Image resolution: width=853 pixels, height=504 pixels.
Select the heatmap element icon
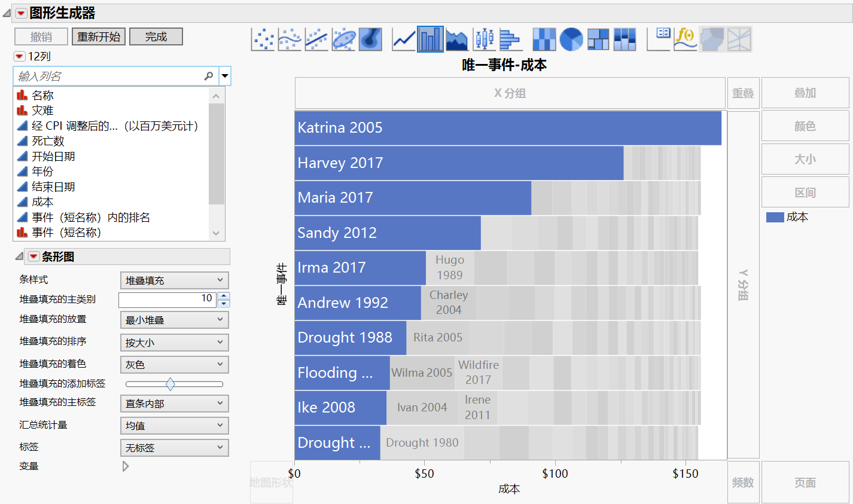point(546,39)
